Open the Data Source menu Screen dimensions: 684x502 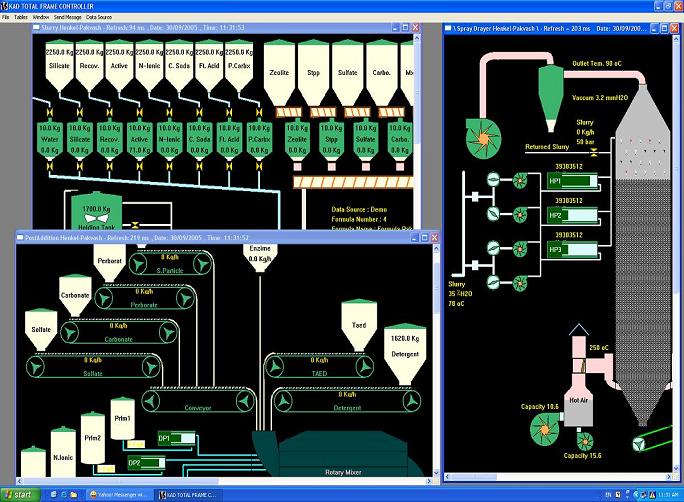coord(99,17)
